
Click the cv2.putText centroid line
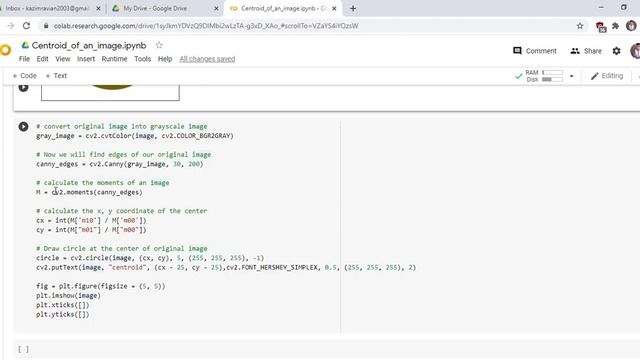(x=226, y=267)
